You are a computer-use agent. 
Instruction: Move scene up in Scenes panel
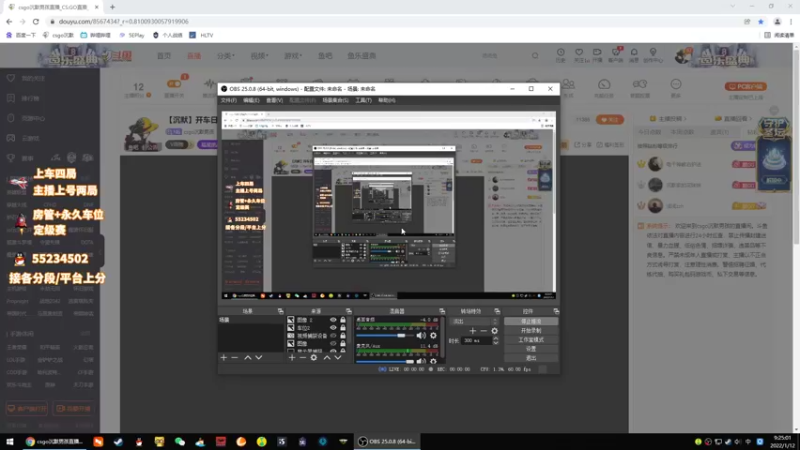click(248, 358)
